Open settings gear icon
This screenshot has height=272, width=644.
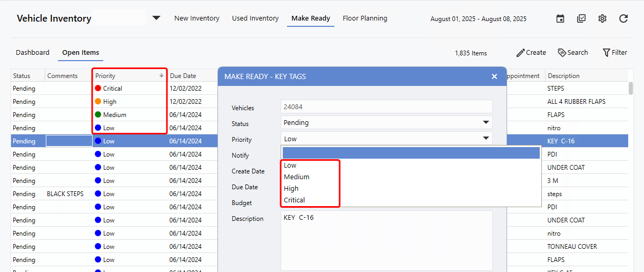602,18
